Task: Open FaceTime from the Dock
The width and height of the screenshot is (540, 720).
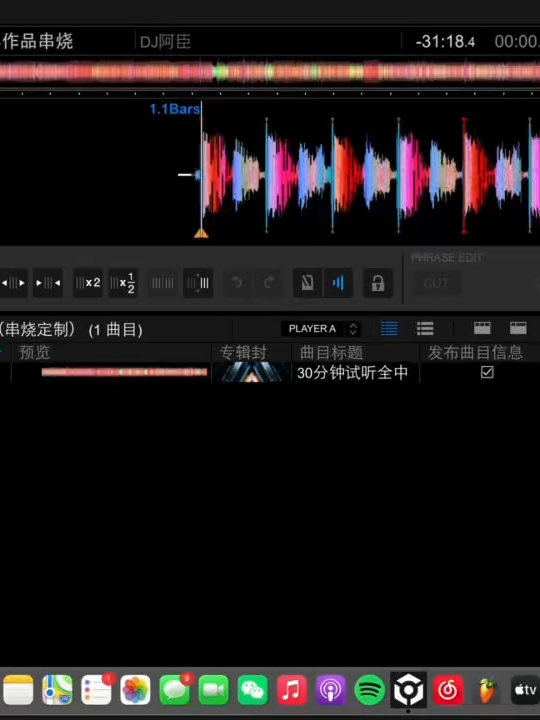Action: [214, 690]
